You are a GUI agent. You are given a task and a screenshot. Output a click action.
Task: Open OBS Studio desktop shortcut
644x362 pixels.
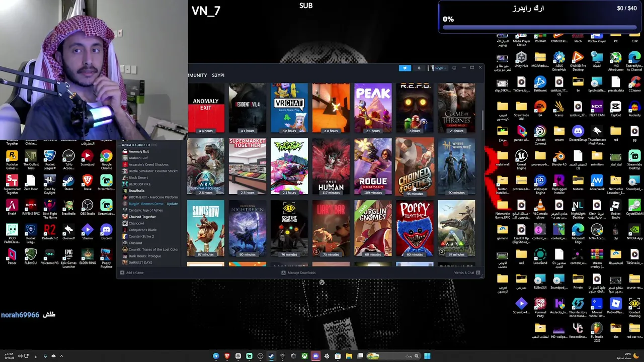tap(88, 208)
